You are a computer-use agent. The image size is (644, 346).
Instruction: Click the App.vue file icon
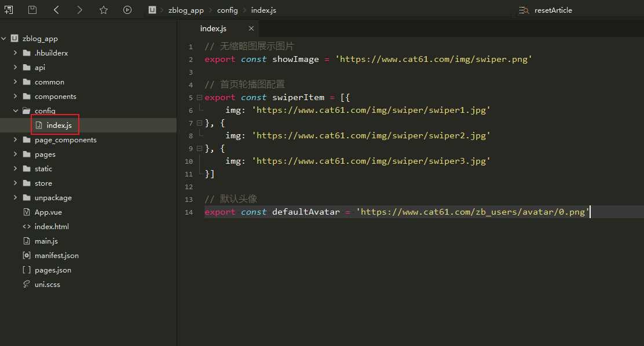26,212
